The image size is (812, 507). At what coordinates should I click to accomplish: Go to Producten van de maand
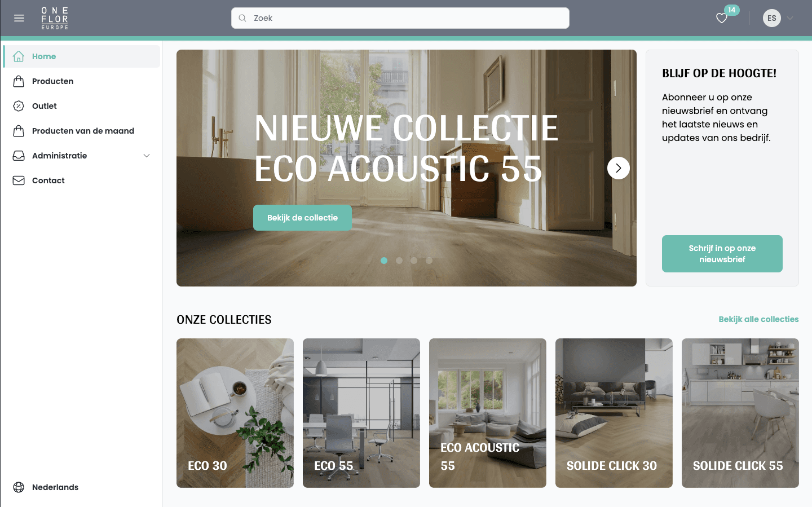click(x=82, y=131)
